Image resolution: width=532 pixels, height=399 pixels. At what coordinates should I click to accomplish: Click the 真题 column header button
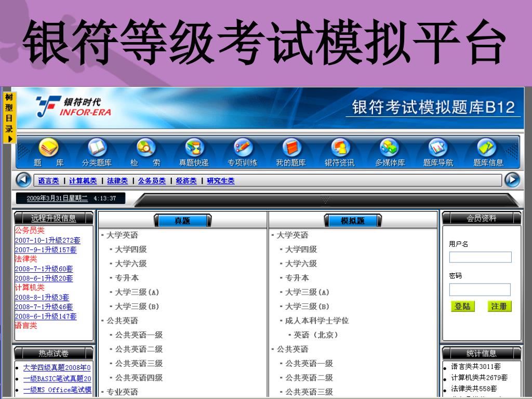click(182, 220)
